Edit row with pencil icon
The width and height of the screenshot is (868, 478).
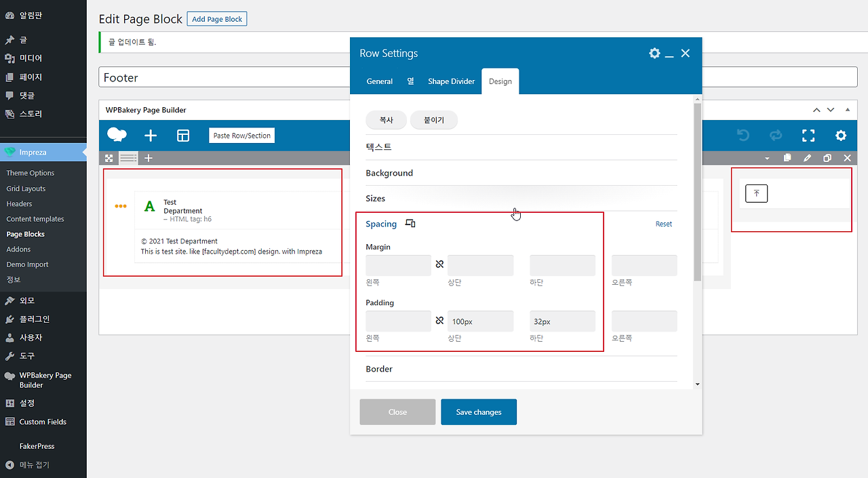(x=807, y=158)
